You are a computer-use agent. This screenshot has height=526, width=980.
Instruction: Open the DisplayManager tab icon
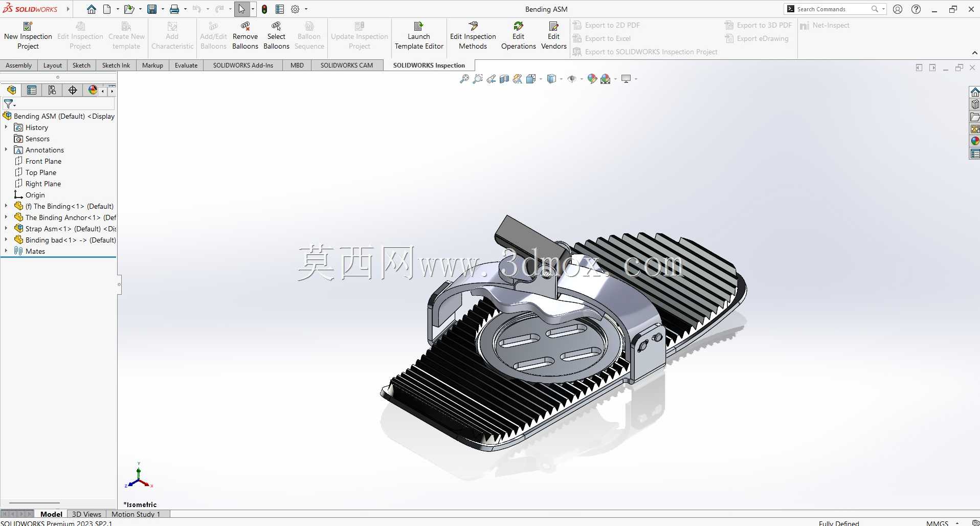[93, 91]
